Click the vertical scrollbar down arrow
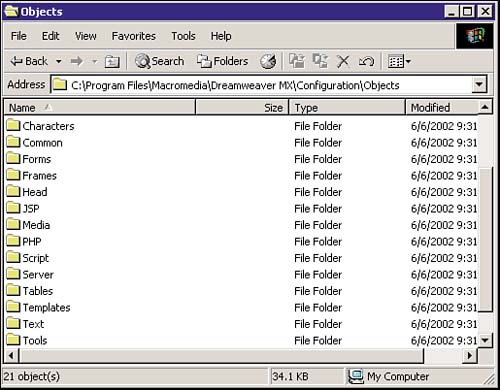 (485, 340)
